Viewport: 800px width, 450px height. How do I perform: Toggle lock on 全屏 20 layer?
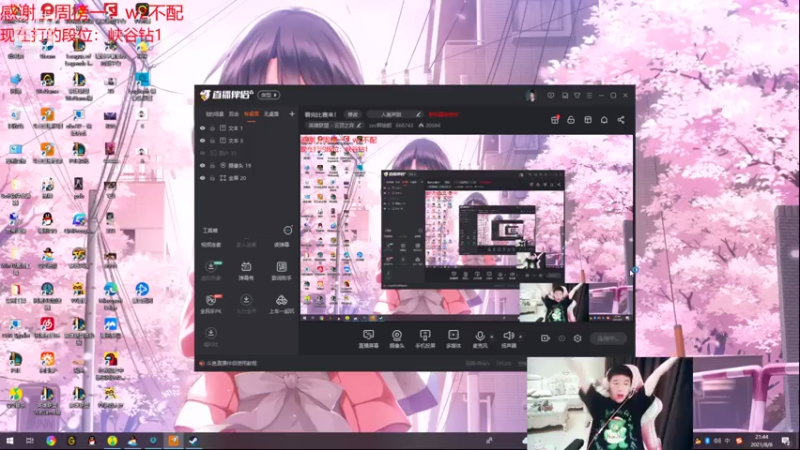tap(212, 178)
